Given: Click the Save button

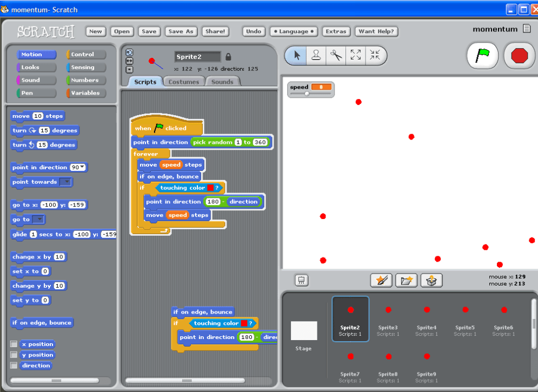Looking at the screenshot, I should [149, 31].
